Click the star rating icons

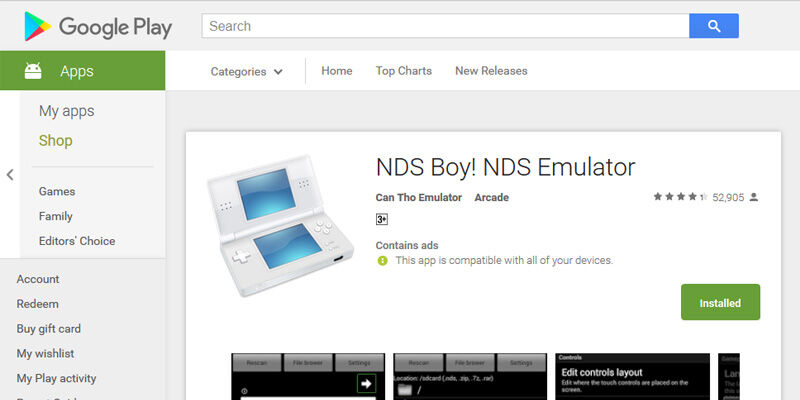coord(680,197)
